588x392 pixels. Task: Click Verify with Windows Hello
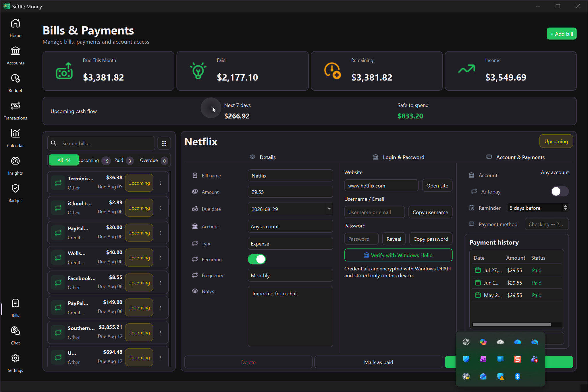[398, 255]
